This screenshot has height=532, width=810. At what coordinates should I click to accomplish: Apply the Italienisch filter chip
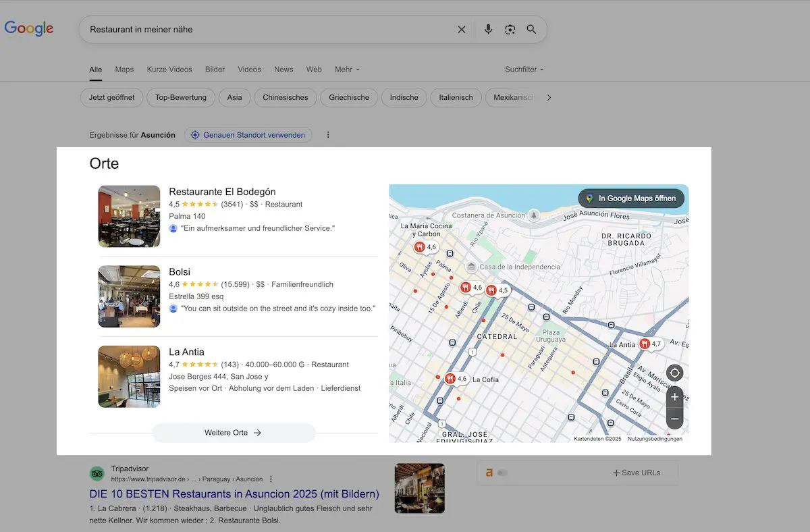click(x=456, y=97)
